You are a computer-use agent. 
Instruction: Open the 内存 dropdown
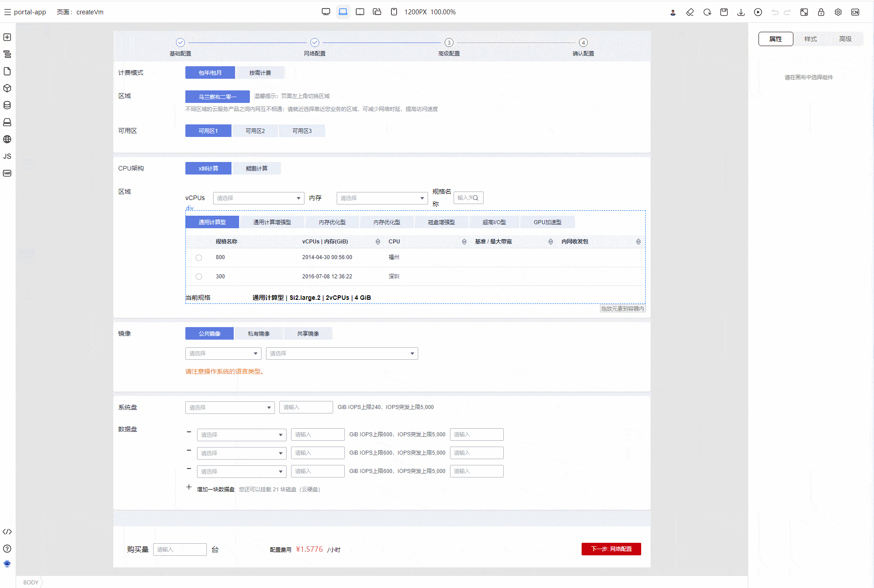click(x=382, y=198)
